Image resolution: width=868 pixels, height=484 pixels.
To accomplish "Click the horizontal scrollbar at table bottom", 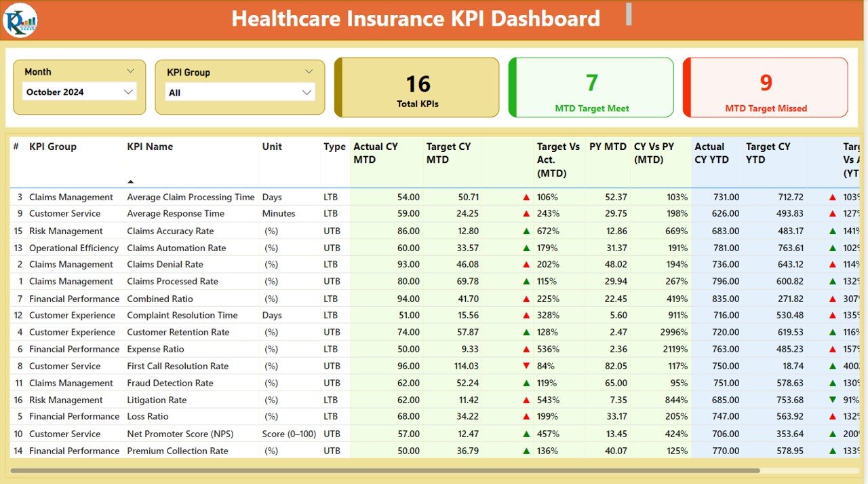I will coord(385,470).
